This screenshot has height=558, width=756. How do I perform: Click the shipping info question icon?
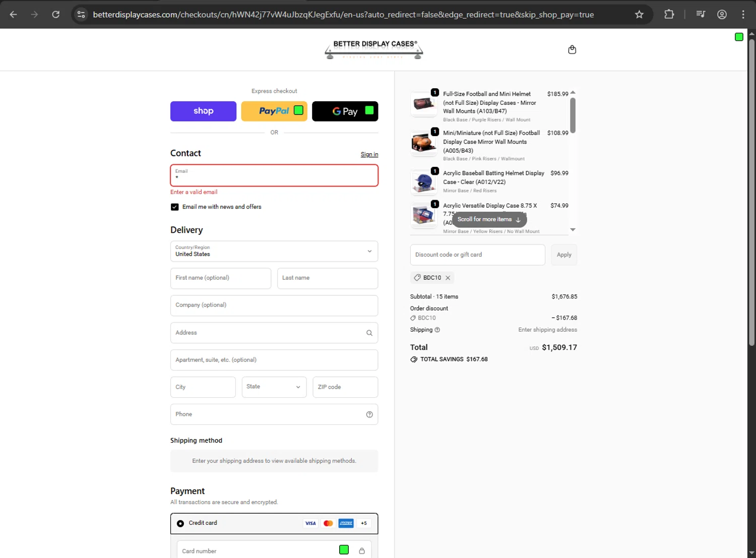pyautogui.click(x=437, y=330)
